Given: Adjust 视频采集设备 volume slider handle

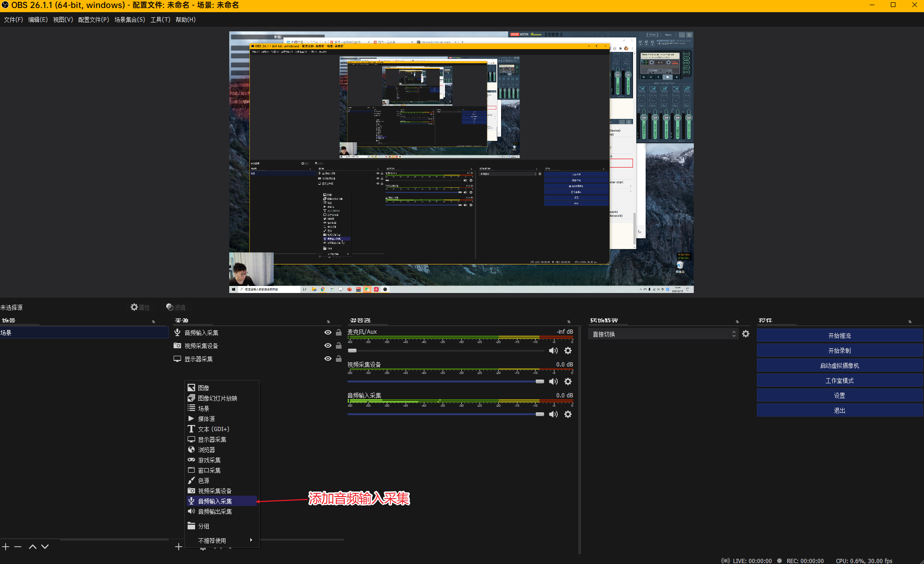Looking at the screenshot, I should pyautogui.click(x=539, y=381).
